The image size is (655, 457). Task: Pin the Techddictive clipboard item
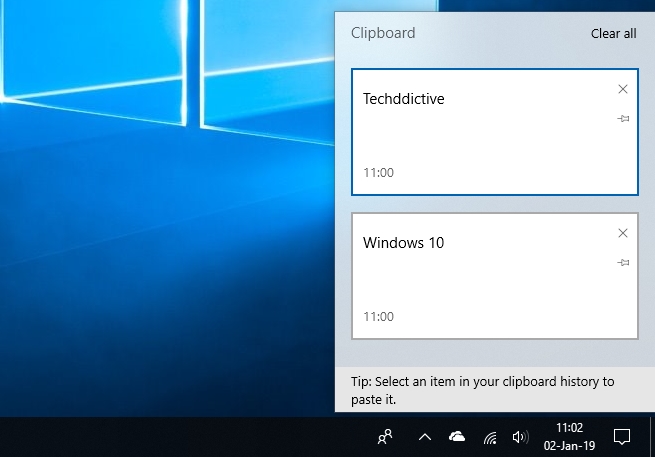tap(623, 119)
